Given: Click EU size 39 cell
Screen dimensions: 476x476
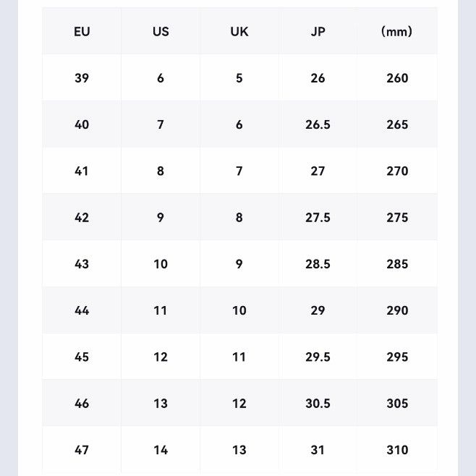Looking at the screenshot, I should [82, 78].
